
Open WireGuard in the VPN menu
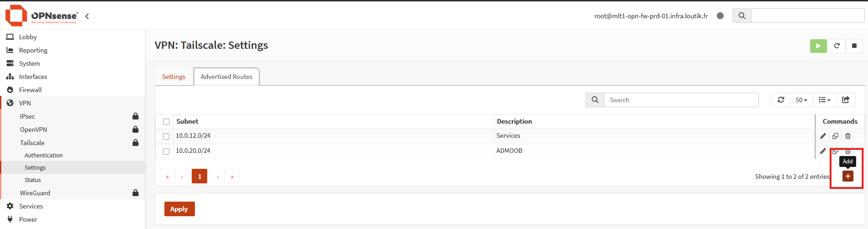pyautogui.click(x=35, y=193)
